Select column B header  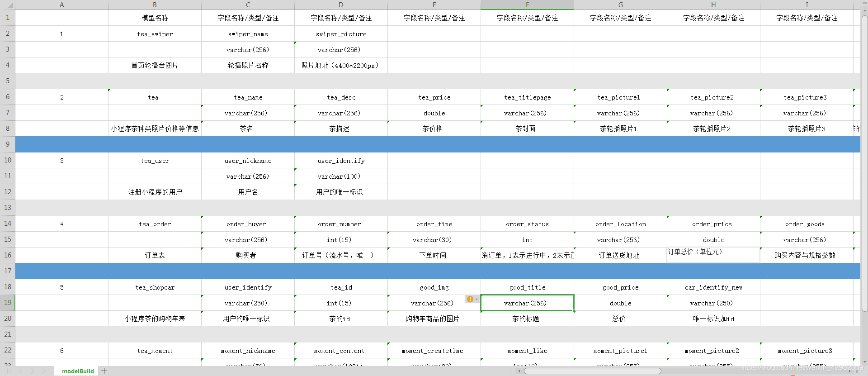click(x=155, y=5)
